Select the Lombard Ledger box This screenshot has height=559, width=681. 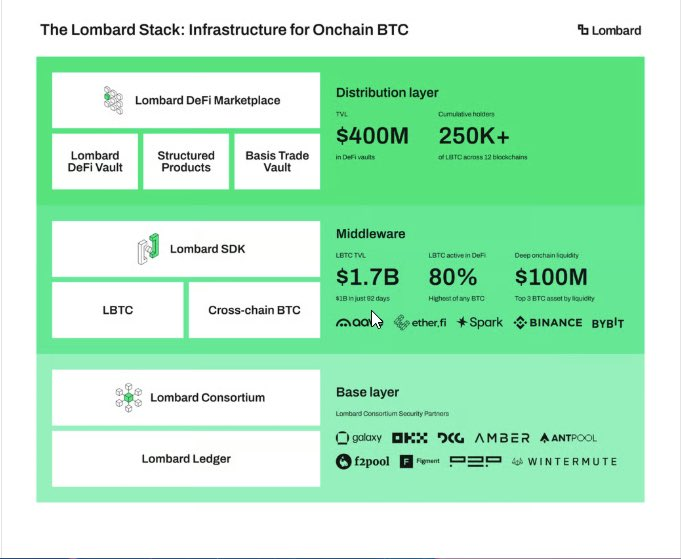pyautogui.click(x=186, y=459)
